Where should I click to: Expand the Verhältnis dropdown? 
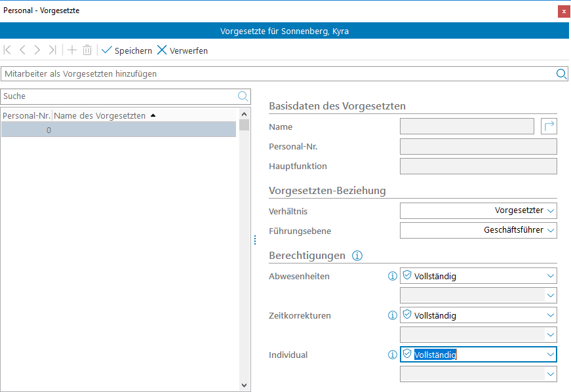(551, 211)
